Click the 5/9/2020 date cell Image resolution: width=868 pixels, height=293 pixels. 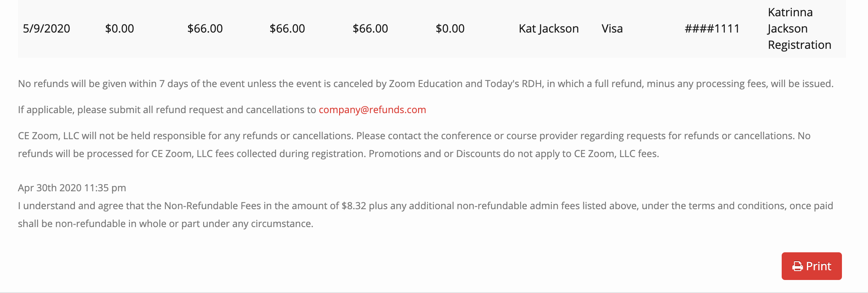[46, 28]
